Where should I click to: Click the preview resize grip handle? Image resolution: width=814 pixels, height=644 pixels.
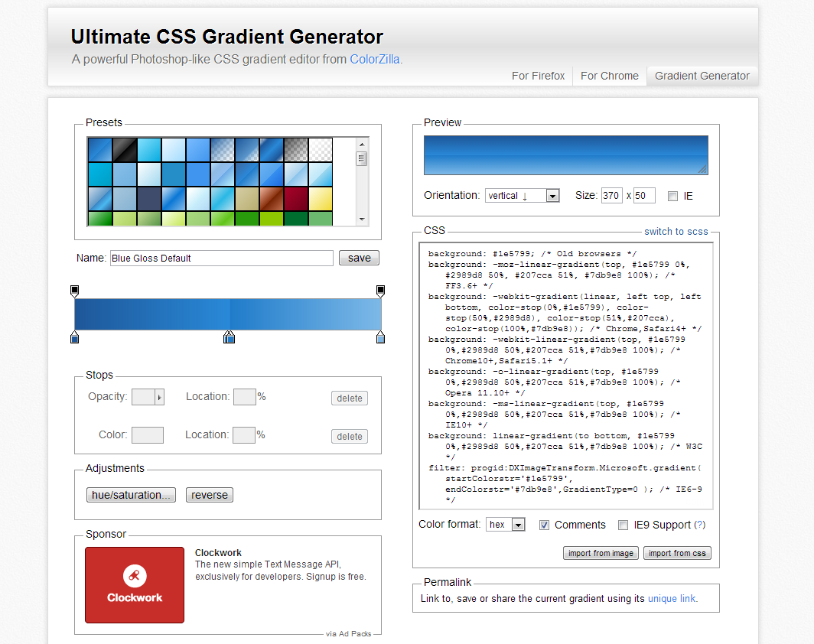tap(702, 169)
